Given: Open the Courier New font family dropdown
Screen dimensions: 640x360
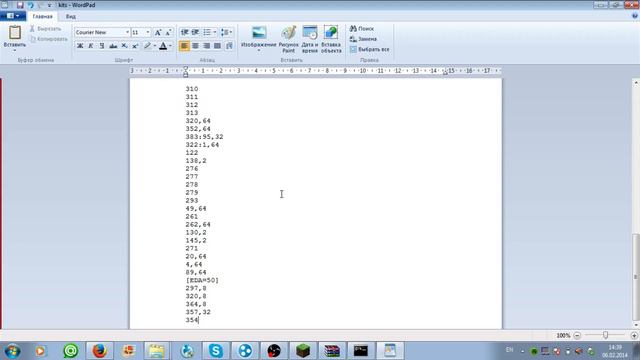Looking at the screenshot, I should click(x=127, y=32).
